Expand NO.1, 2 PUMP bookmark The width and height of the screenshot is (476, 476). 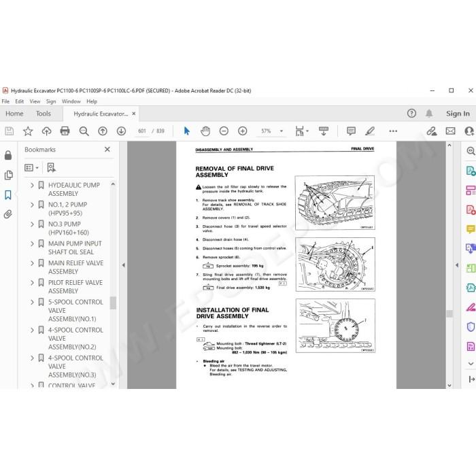[x=32, y=205]
